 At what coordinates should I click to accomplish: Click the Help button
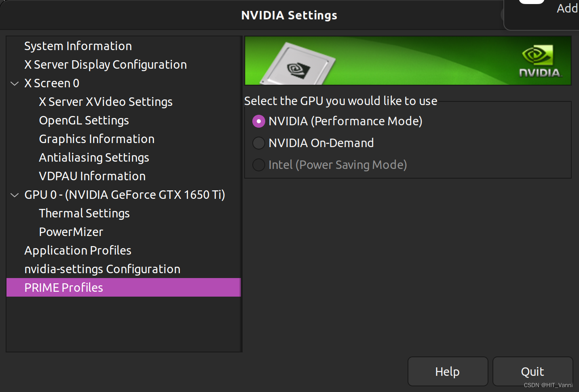coord(448,371)
